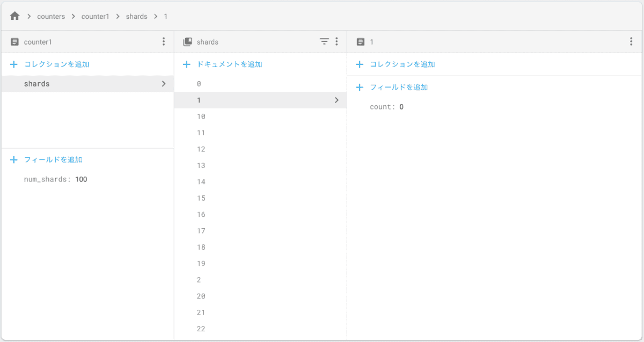Screen dimensions: 644x342
Task: Click the collection icon next to shards header
Action: [x=188, y=42]
